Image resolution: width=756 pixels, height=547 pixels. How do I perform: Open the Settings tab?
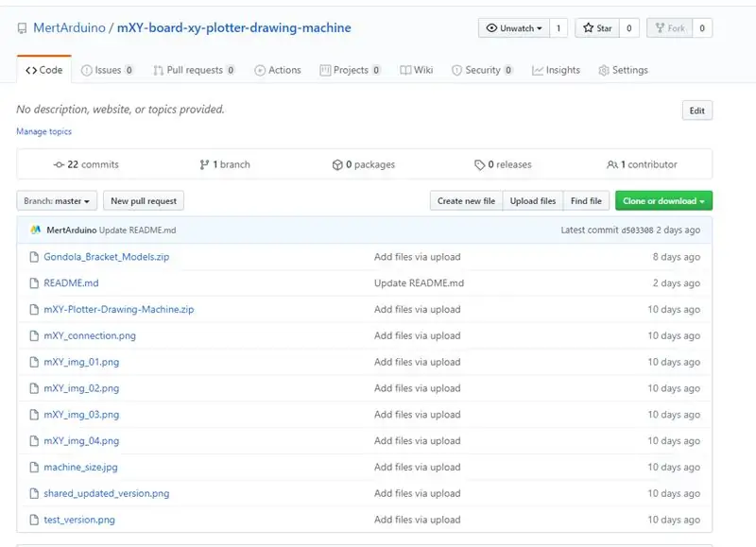tap(624, 70)
